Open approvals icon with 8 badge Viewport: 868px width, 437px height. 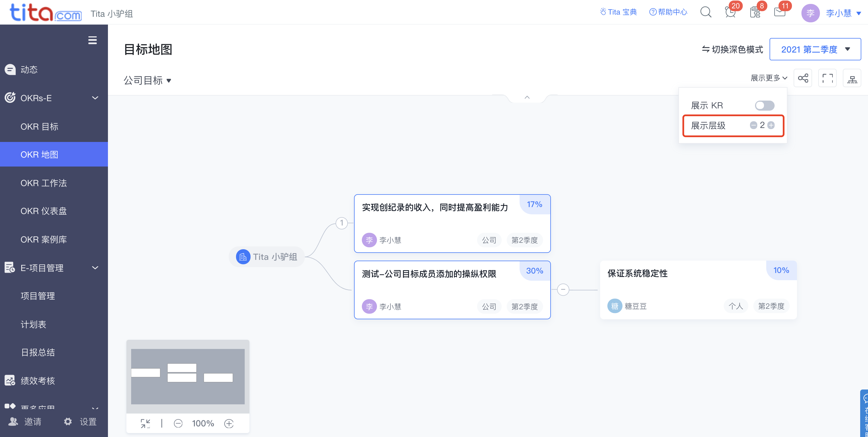(755, 13)
